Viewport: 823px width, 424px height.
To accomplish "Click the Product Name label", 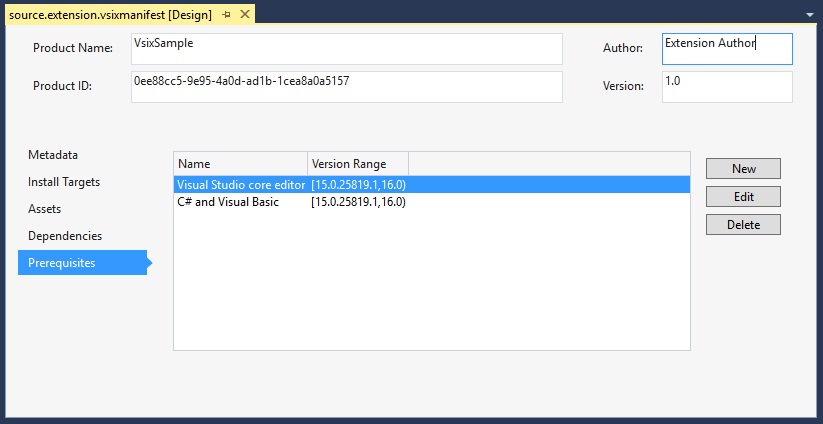I will (73, 48).
